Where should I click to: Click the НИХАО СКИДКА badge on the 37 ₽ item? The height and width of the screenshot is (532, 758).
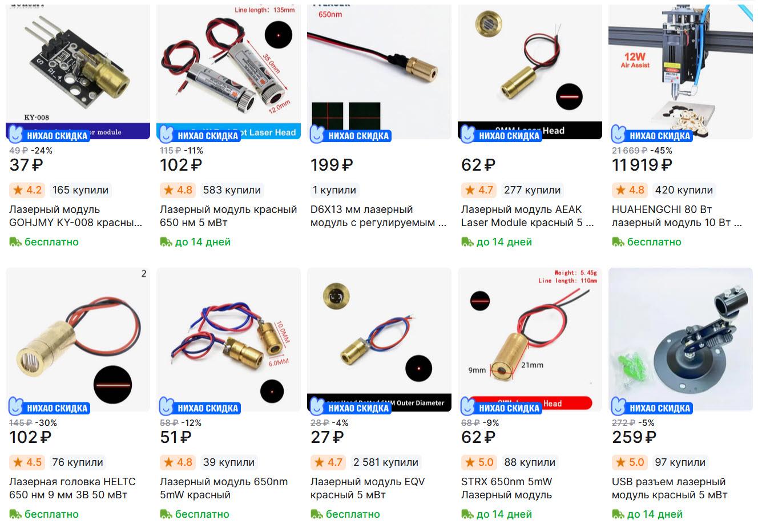[49, 135]
